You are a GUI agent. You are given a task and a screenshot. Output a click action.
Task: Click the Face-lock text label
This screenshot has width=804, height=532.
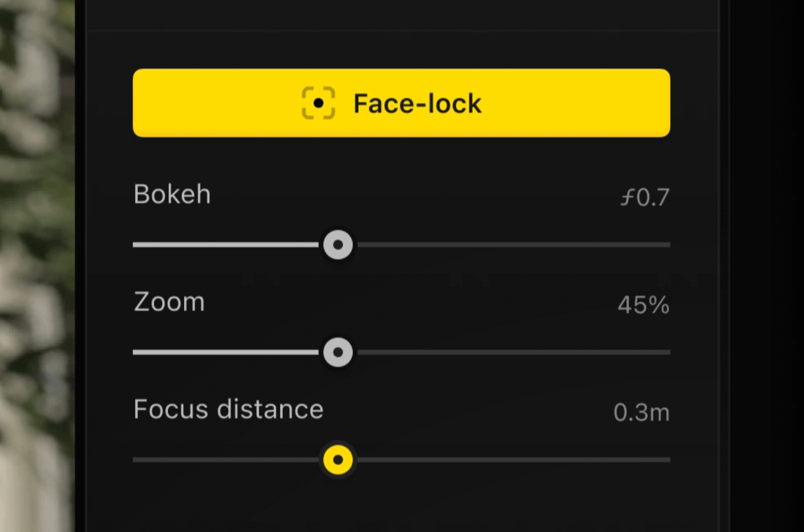[x=417, y=104]
